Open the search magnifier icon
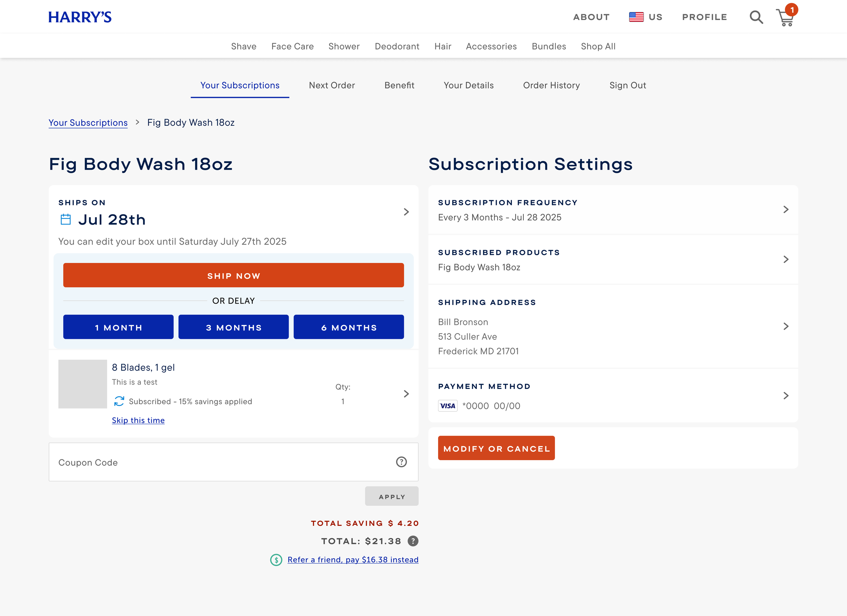 (756, 17)
